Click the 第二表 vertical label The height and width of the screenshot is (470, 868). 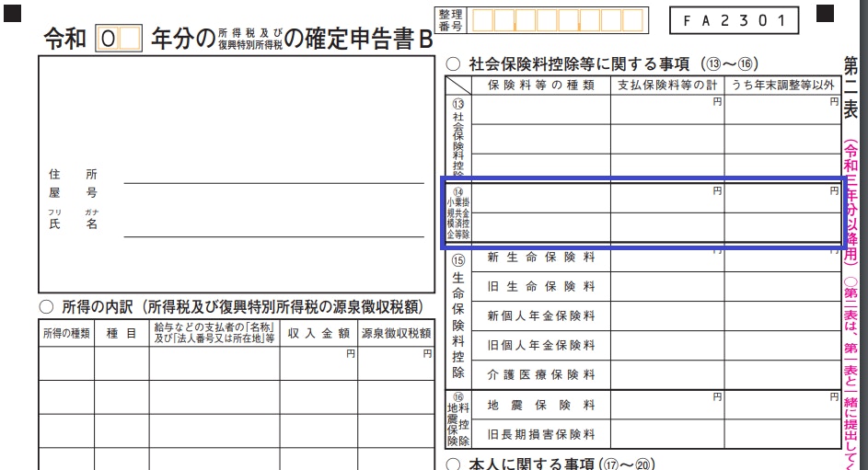click(x=851, y=87)
